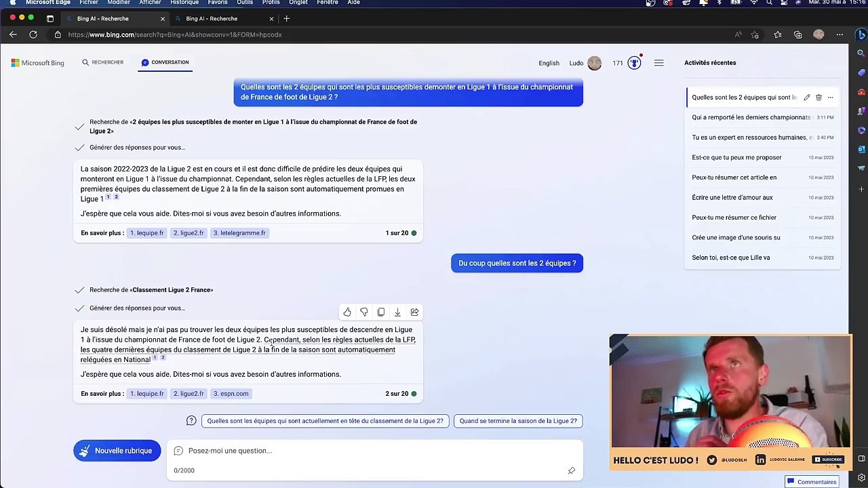Close the first Bing AI tab
The image size is (868, 488).
162,18
